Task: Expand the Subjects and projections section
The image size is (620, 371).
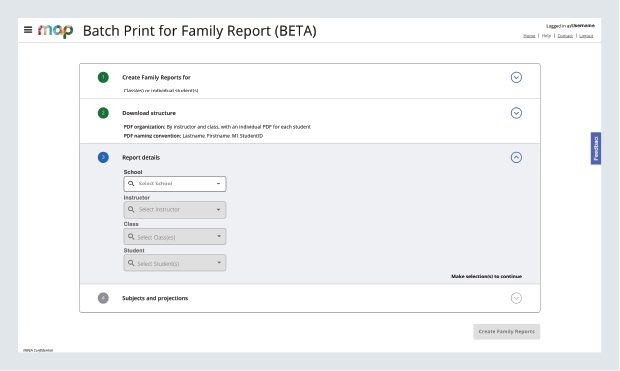Action: pos(516,298)
